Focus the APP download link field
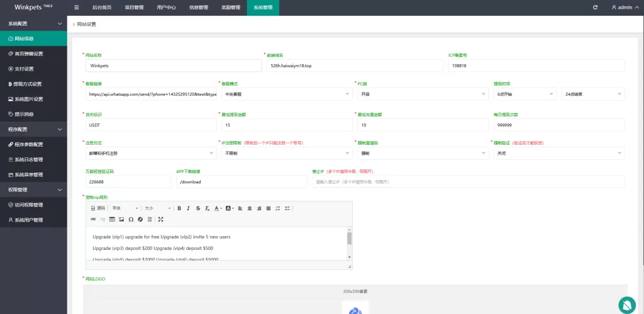644x314 pixels. pos(241,182)
